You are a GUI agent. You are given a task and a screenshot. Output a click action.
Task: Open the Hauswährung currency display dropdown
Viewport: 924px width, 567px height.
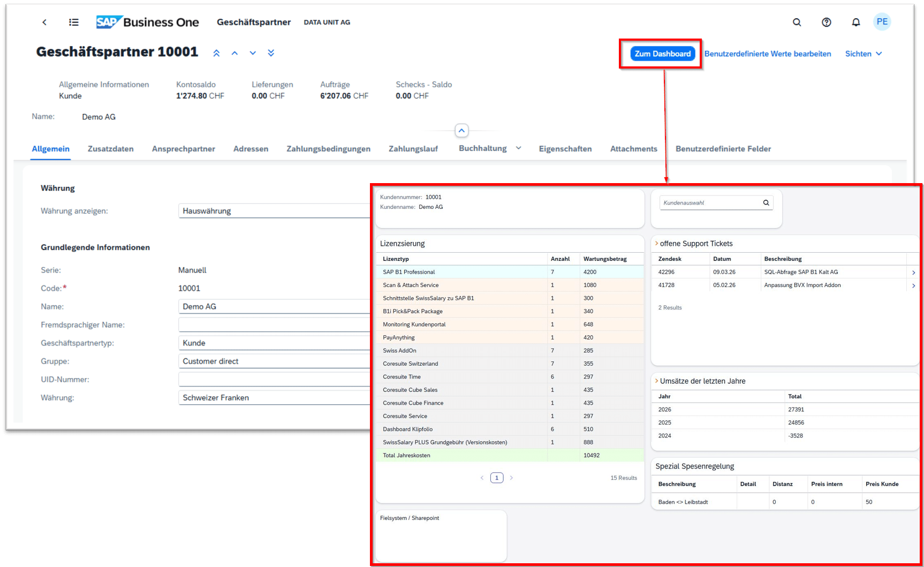coord(274,211)
